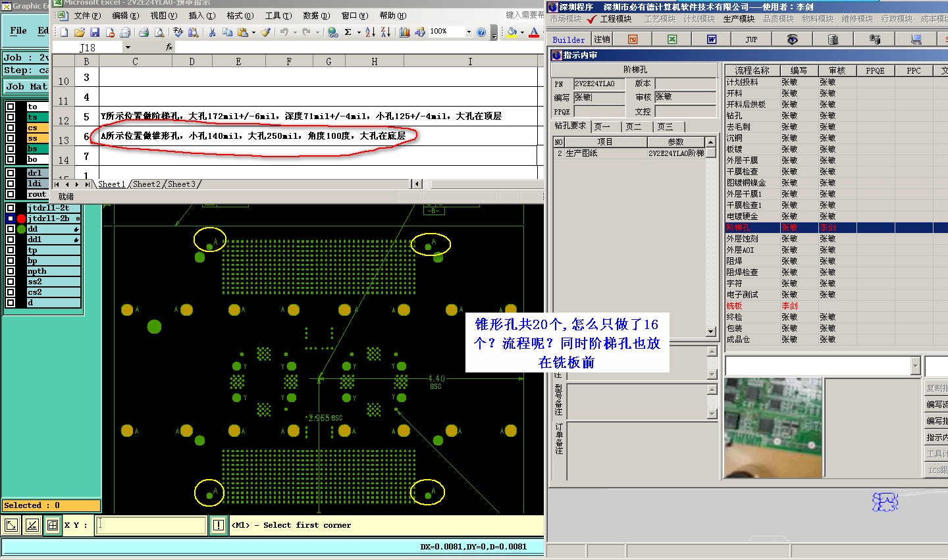Open the Fill Color dropdown arrow
The image size is (948, 560).
(x=522, y=32)
